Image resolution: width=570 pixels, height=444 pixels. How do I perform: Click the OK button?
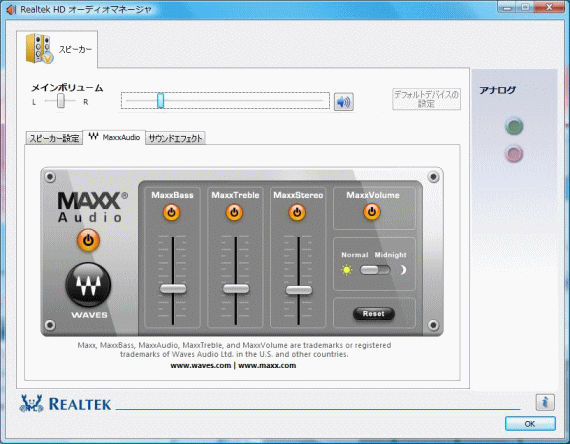coord(530,424)
